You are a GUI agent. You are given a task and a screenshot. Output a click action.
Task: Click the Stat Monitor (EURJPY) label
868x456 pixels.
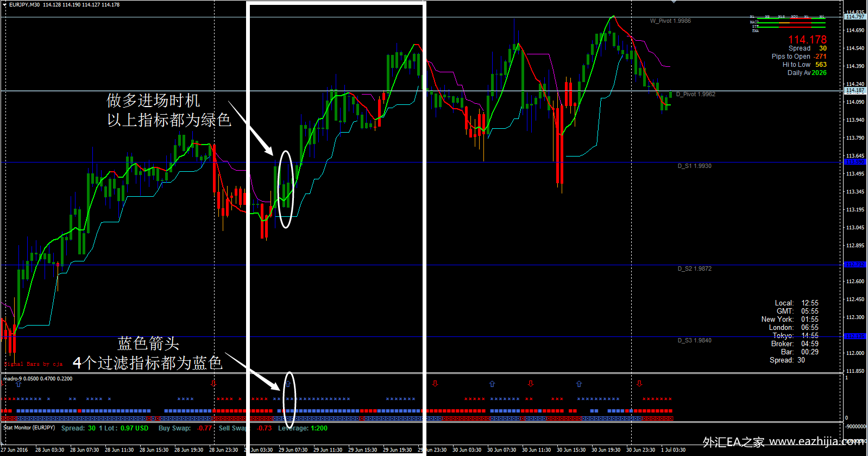pos(29,428)
